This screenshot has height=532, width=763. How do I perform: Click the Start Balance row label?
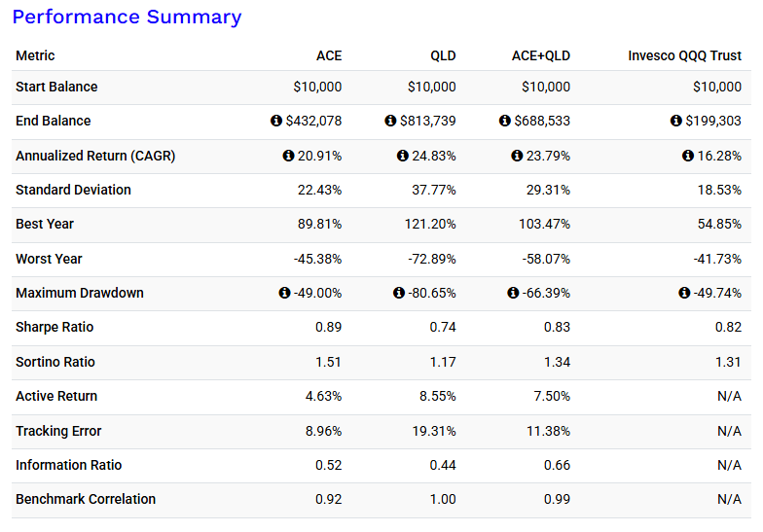[56, 87]
